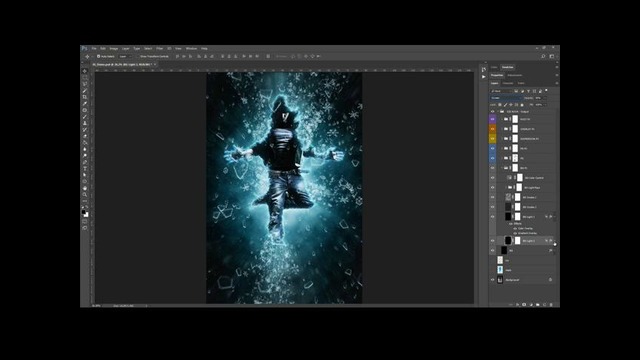The image size is (640, 360).
Task: Select the Rectangular Marquee tool
Action: (x=85, y=78)
